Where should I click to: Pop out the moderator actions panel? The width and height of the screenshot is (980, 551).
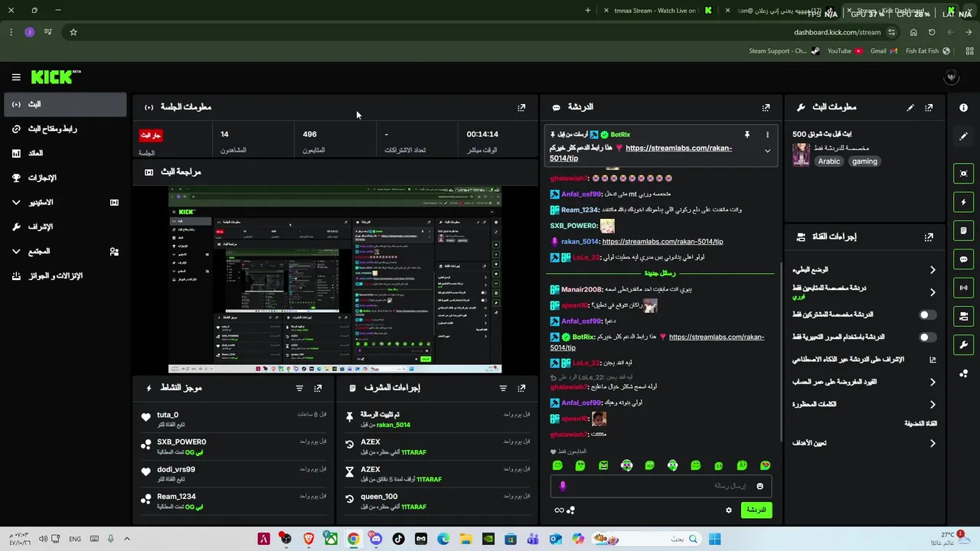point(521,388)
